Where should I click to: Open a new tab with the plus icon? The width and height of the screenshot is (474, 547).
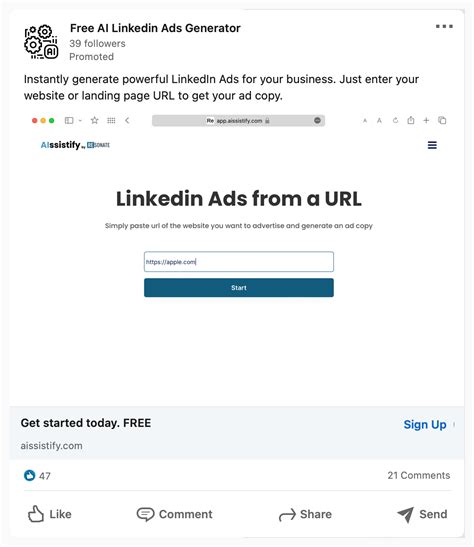tap(426, 121)
